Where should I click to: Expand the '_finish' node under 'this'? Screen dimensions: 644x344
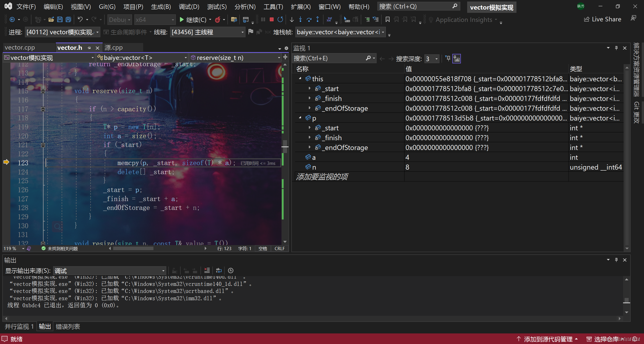click(x=307, y=98)
